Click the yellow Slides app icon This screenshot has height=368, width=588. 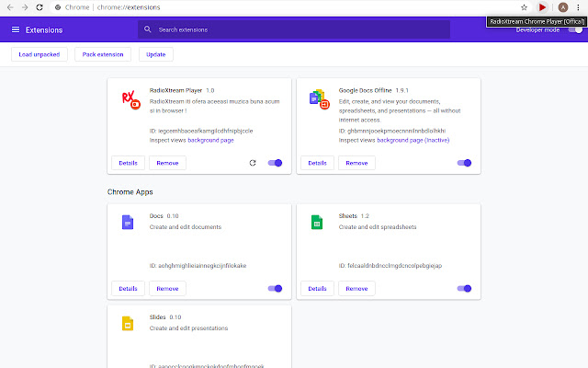[128, 323]
